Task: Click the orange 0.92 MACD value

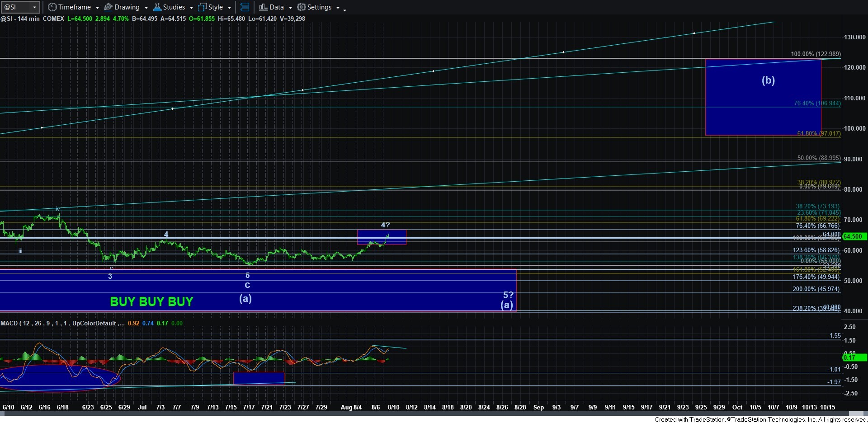Action: pos(133,323)
